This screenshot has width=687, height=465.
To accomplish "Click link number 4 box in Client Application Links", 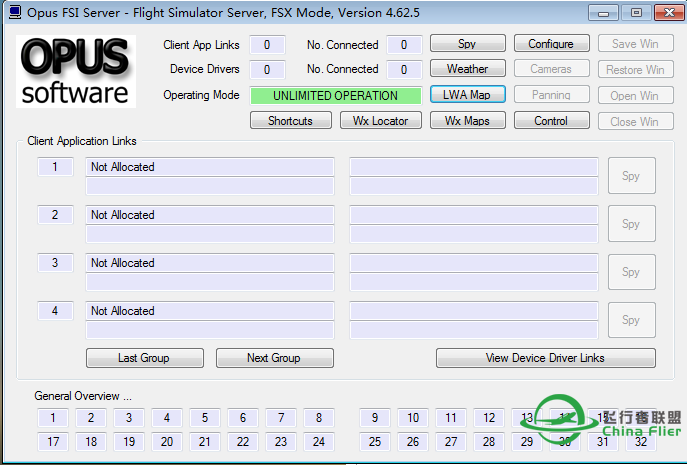I will point(55,311).
